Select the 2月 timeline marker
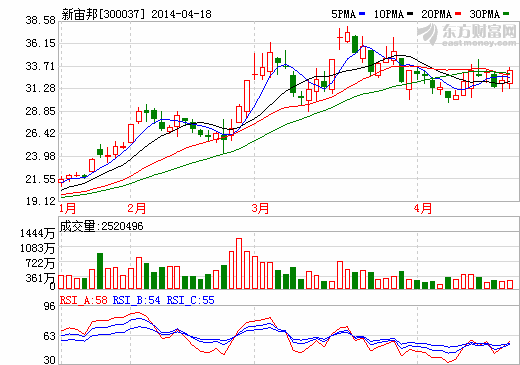 pyautogui.click(x=137, y=209)
